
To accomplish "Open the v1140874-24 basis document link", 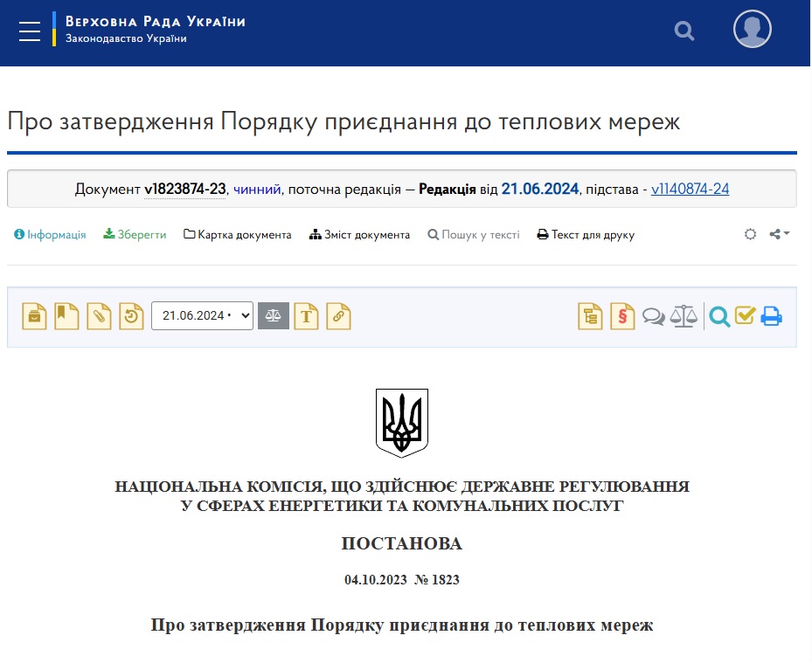I will tap(690, 190).
